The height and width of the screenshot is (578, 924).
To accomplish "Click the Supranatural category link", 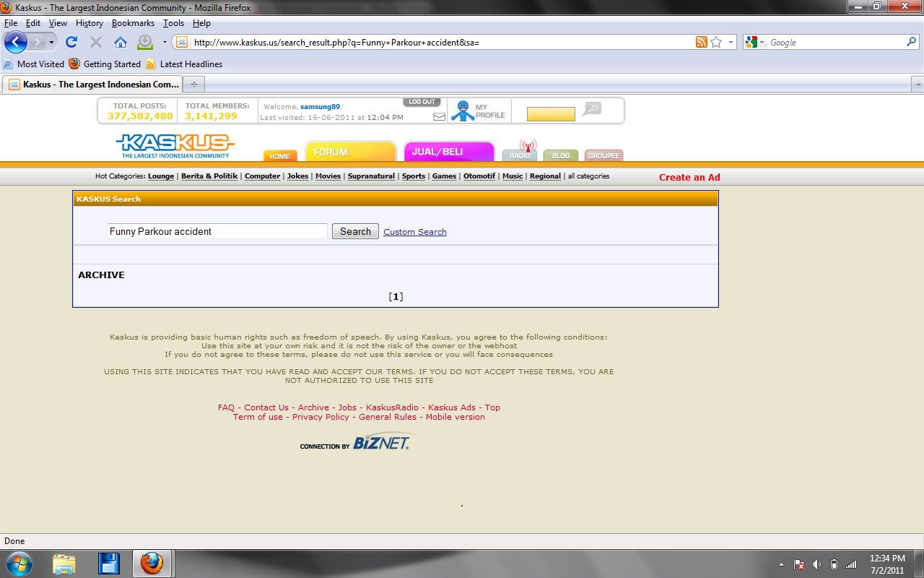I will 371,176.
